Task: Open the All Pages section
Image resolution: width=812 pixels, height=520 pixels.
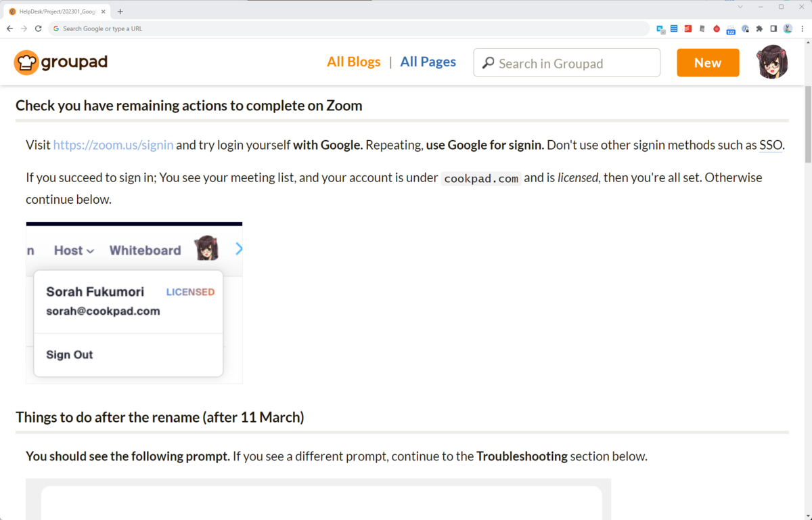Action: (428, 62)
